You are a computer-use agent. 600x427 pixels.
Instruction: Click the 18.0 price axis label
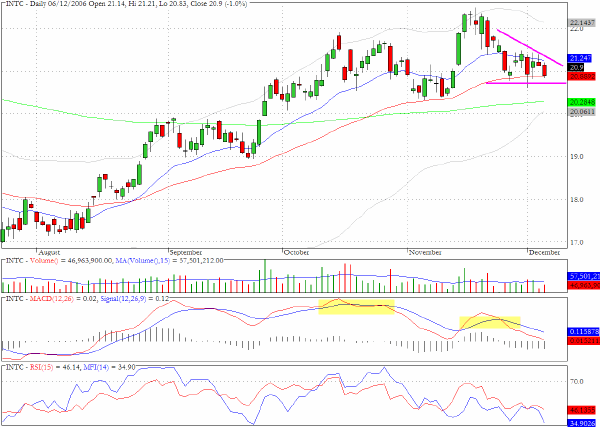tap(577, 199)
